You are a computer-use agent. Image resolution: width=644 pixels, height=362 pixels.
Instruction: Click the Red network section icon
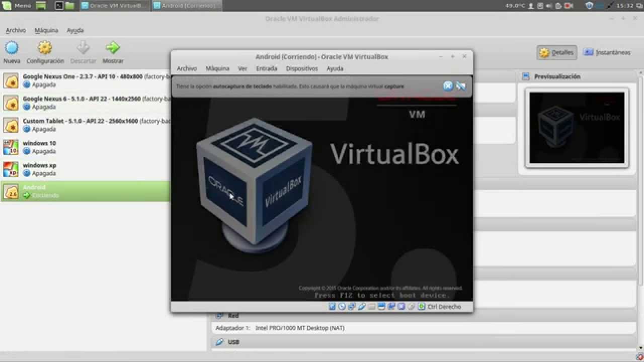coord(219,316)
